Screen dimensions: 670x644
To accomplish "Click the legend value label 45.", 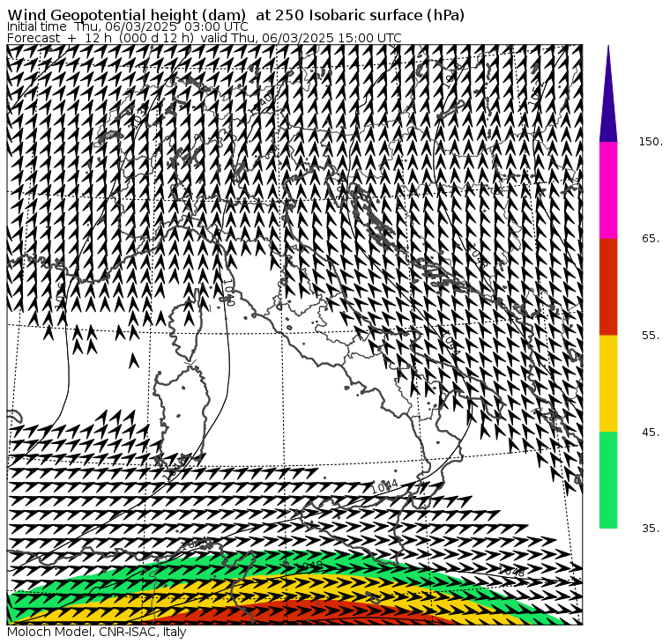I will coord(651,433).
